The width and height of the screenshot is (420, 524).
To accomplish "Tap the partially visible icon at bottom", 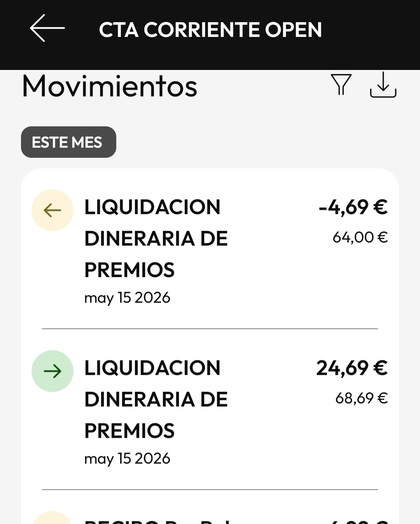I will tap(52, 518).
